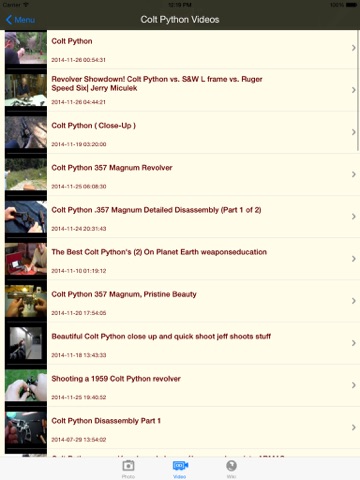This screenshot has height=480, width=360.
Task: Click the date 2014-11-10 01:19:12
Action: pos(79,271)
